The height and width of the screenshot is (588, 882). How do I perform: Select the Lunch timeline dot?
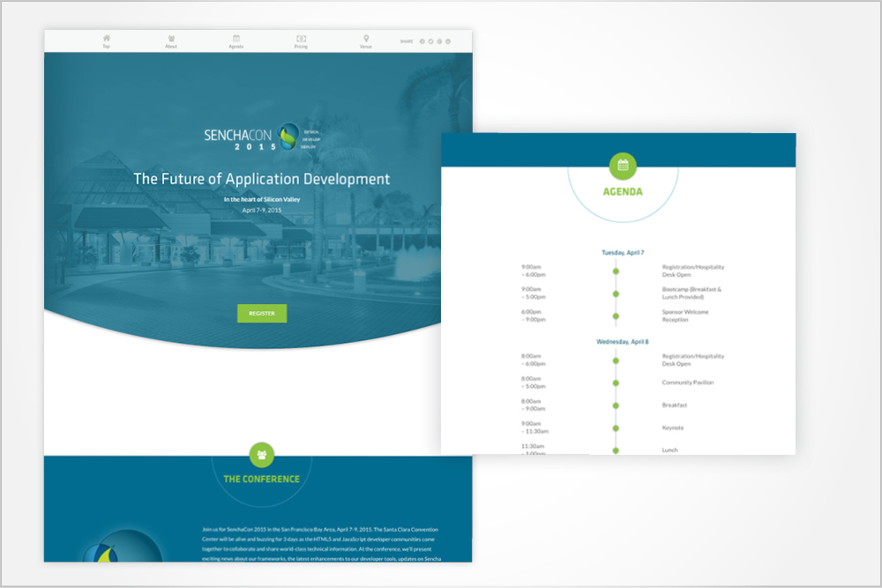point(616,450)
